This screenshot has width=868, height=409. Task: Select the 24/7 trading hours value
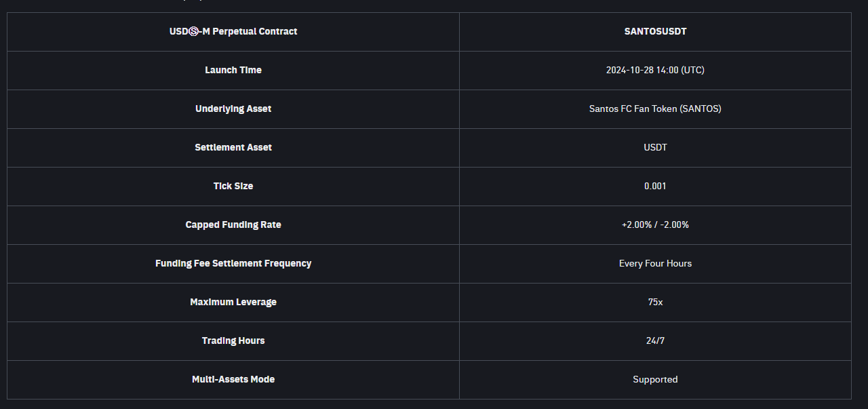point(655,340)
